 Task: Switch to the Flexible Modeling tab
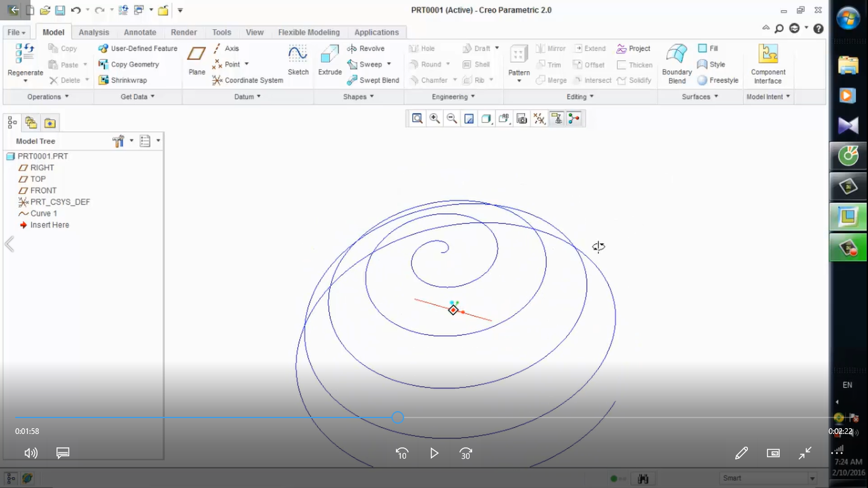coord(309,32)
